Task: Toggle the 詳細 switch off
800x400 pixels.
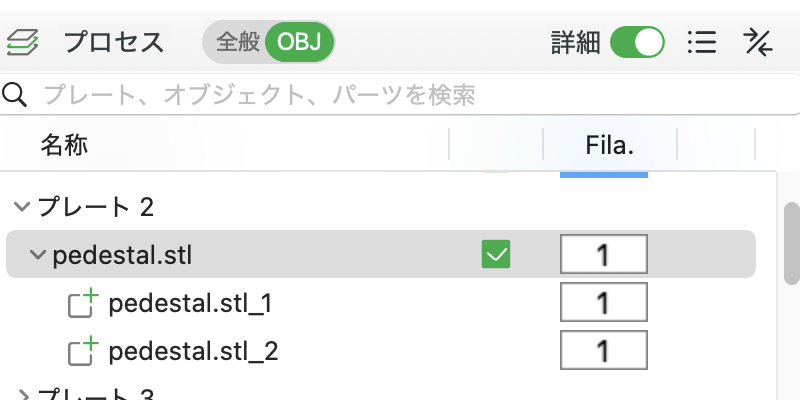Action: 637,42
